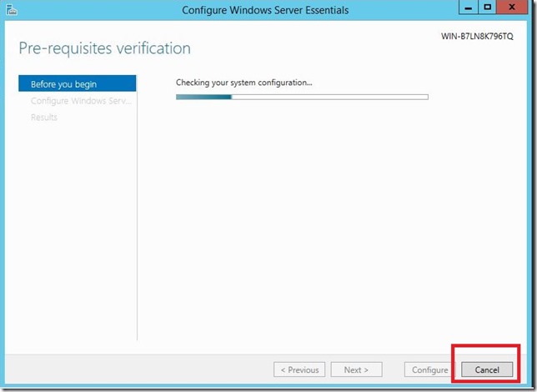
Task: Click the Cancel button
Action: tap(487, 369)
